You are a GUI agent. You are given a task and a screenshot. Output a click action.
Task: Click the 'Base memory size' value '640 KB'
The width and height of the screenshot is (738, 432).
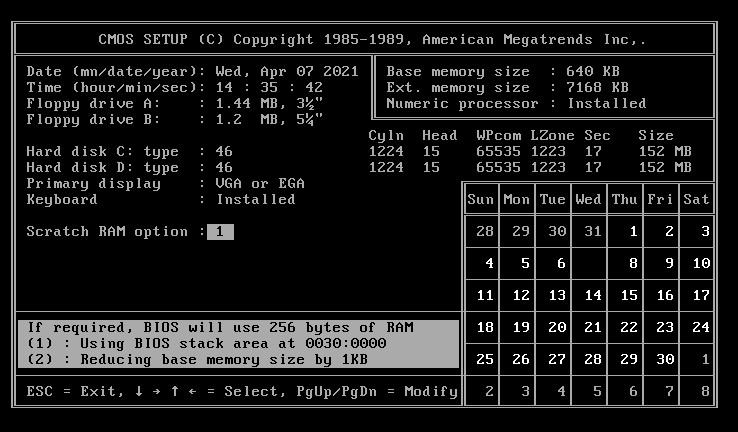pos(593,72)
